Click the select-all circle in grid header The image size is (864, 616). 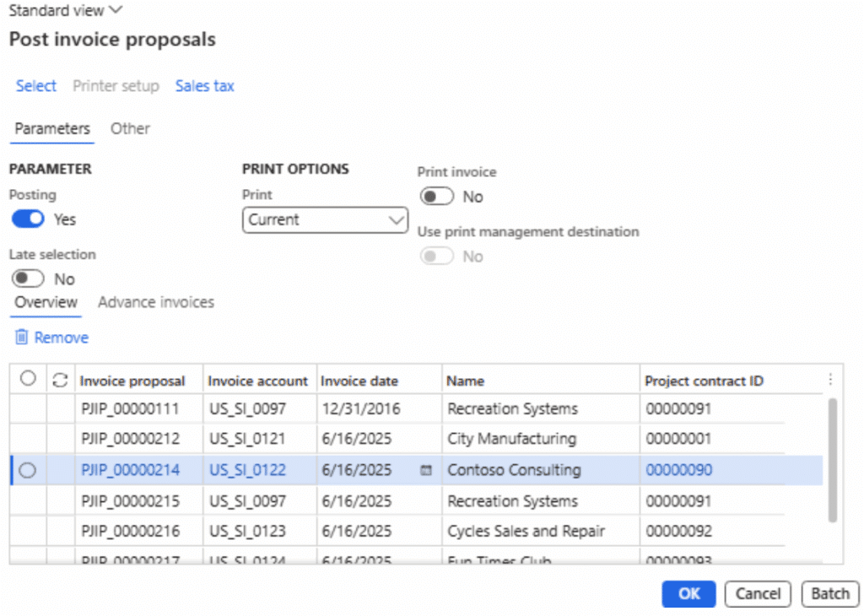pyautogui.click(x=28, y=379)
